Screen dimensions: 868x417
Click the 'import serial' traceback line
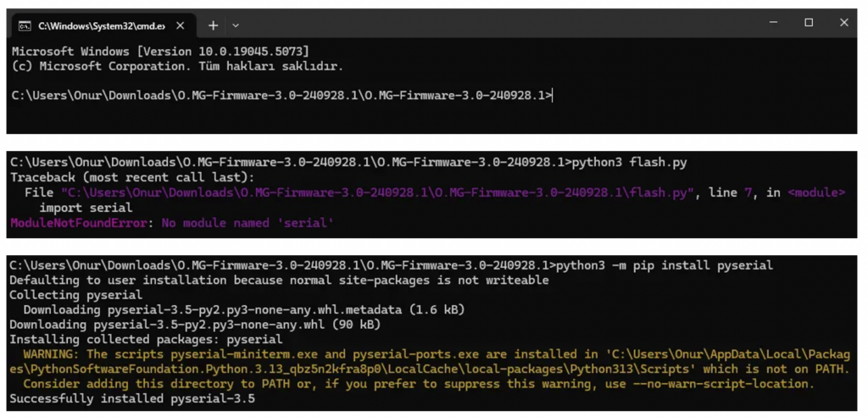(86, 208)
